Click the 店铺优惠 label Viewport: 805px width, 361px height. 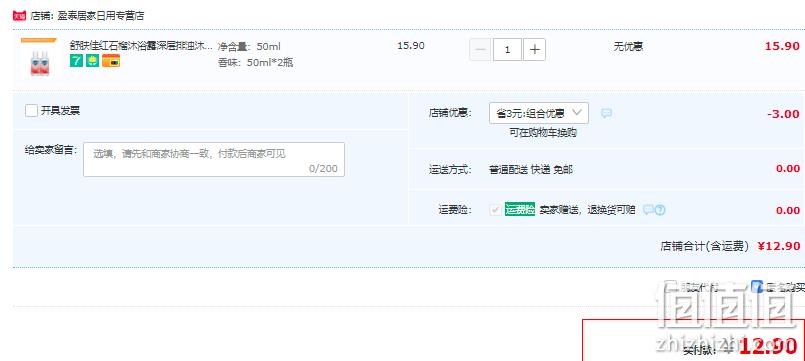coord(450,113)
